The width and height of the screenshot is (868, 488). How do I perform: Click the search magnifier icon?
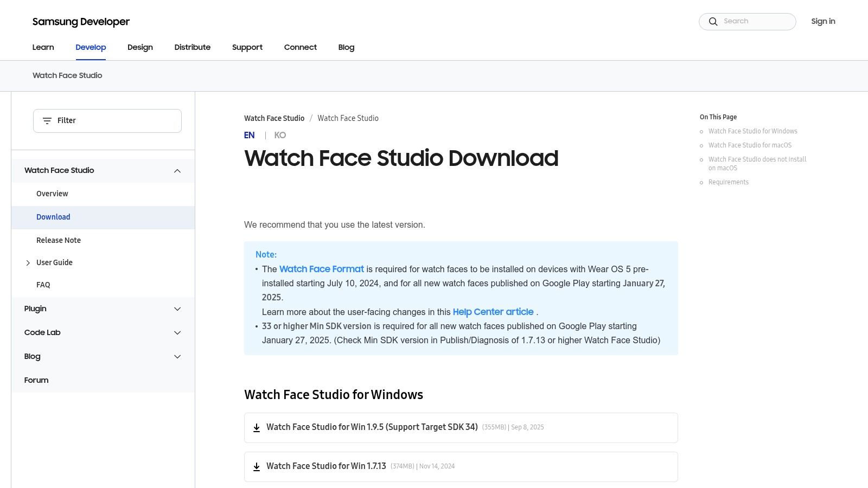tap(713, 21)
